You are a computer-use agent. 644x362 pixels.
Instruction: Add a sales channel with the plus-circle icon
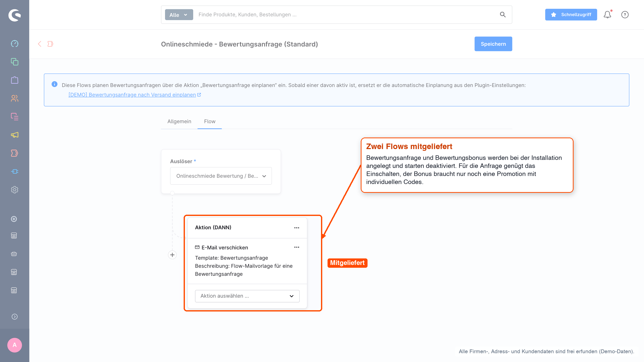(14, 219)
